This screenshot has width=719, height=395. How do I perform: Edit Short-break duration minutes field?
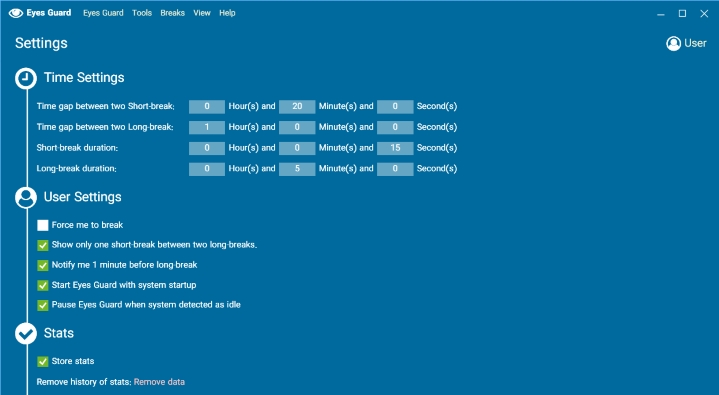(x=297, y=148)
